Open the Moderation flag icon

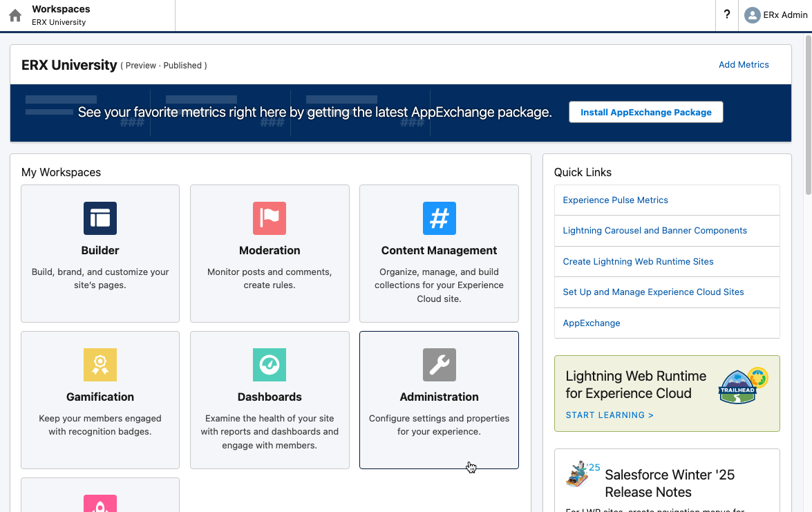(x=270, y=218)
